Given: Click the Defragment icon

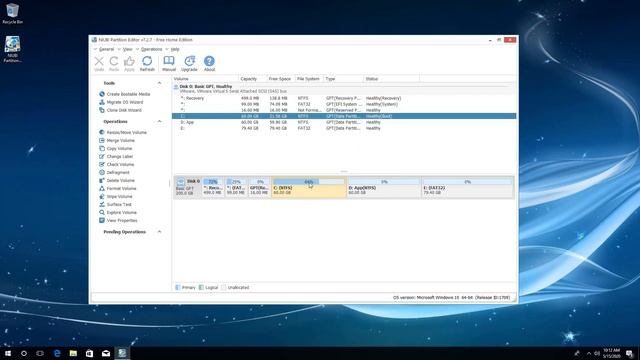Looking at the screenshot, I should pos(102,172).
